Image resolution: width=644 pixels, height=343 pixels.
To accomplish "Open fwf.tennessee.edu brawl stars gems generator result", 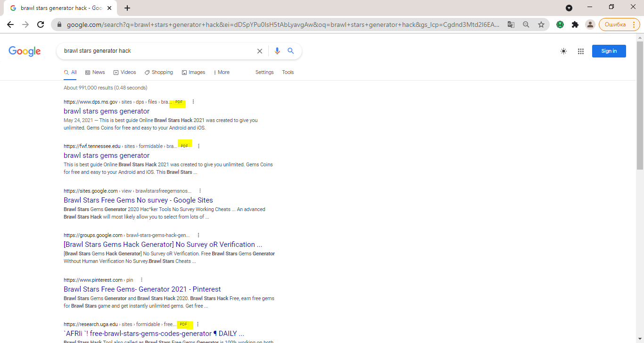I will coord(107,155).
